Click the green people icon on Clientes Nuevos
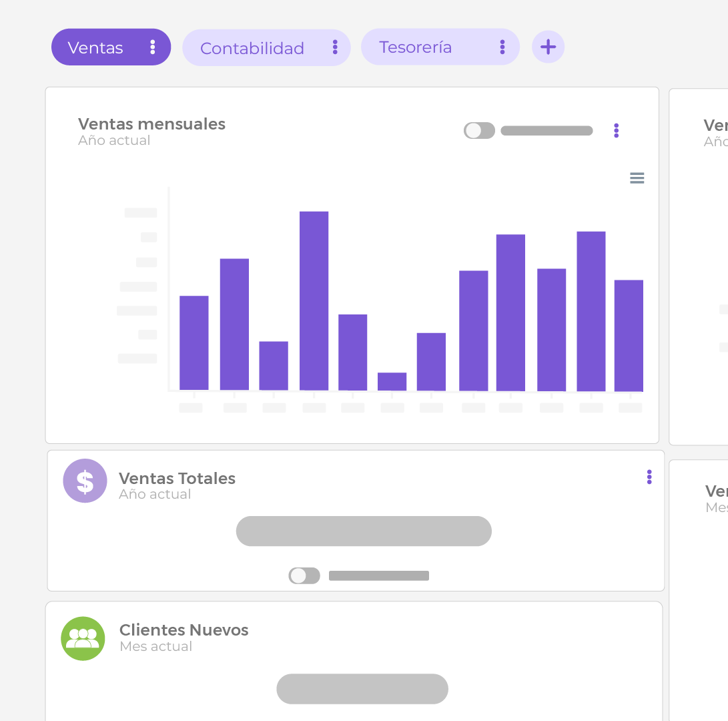This screenshot has height=721, width=728. [83, 638]
